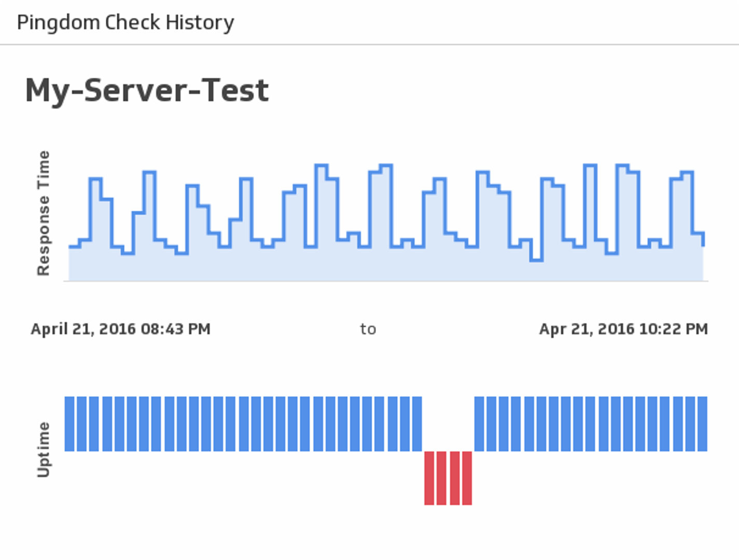Select the last blue uptime bar on the right
Viewport: 739px width, 560px height.
tap(702, 424)
